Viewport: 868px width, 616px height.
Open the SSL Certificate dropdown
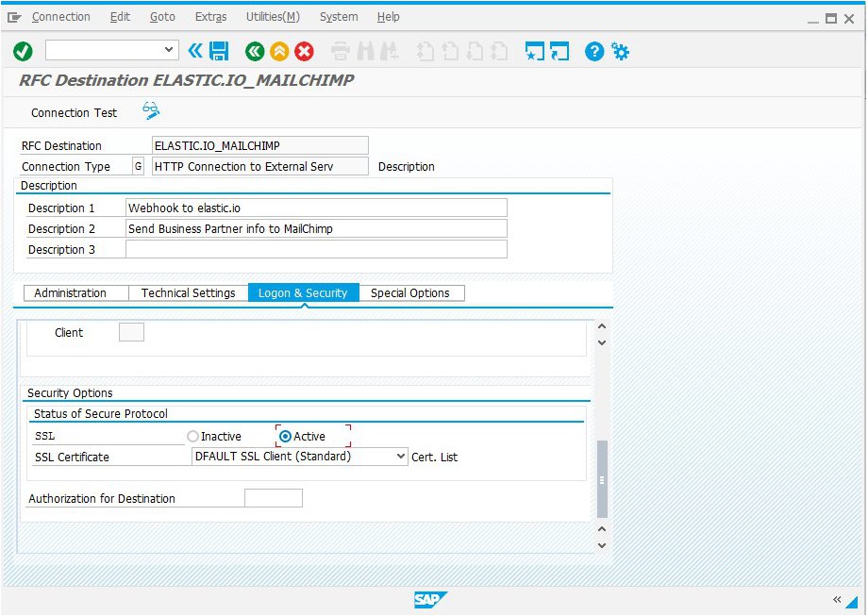pos(401,457)
